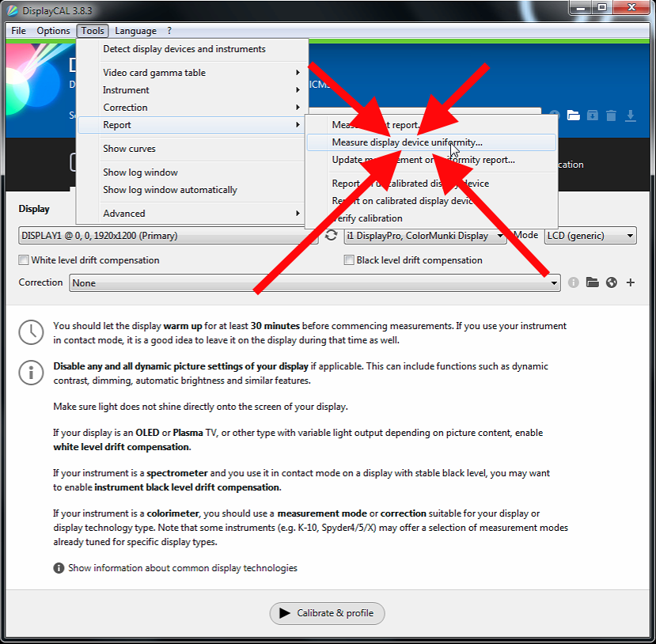The image size is (656, 644).
Task: Show information about common display technologies
Action: click(182, 568)
